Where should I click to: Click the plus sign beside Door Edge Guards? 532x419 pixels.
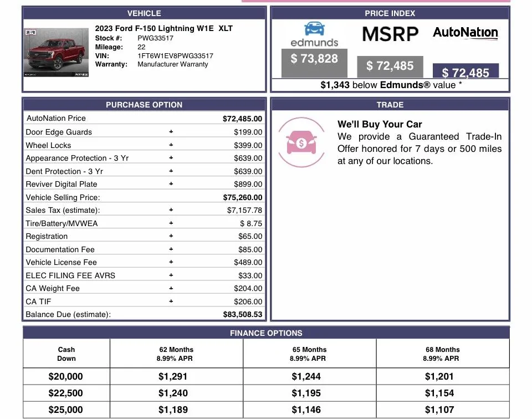pos(171,132)
